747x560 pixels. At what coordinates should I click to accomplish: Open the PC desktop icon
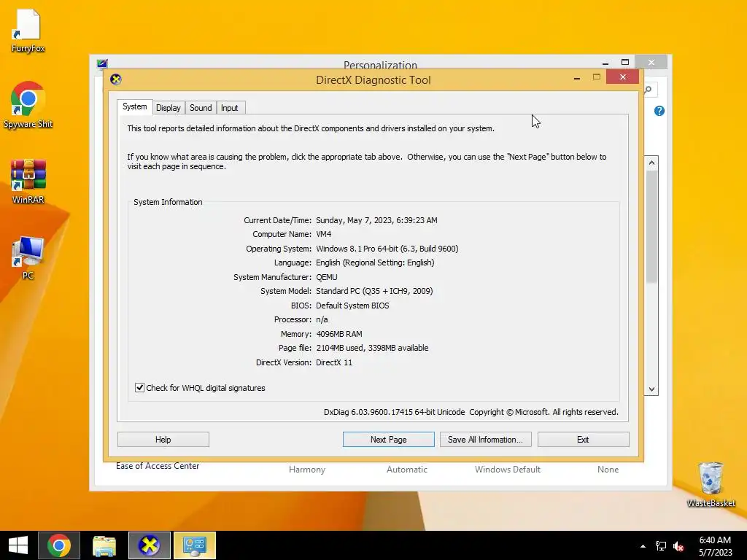(28, 257)
